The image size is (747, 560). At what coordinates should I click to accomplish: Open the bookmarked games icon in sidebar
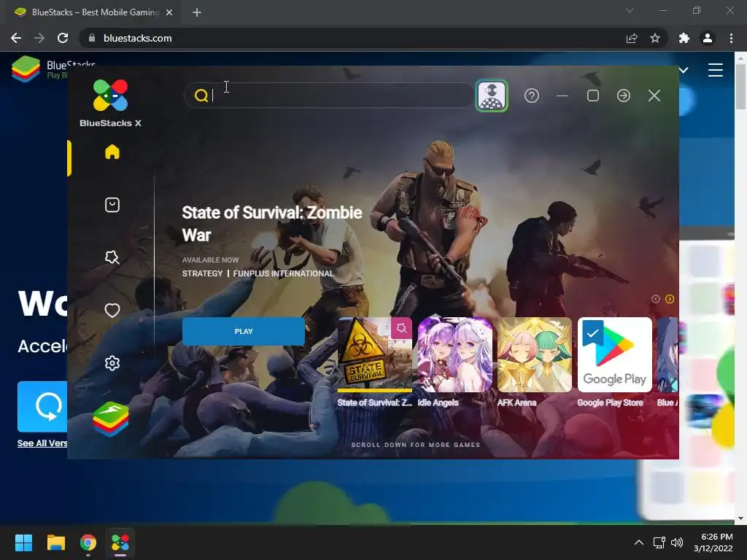(112, 257)
